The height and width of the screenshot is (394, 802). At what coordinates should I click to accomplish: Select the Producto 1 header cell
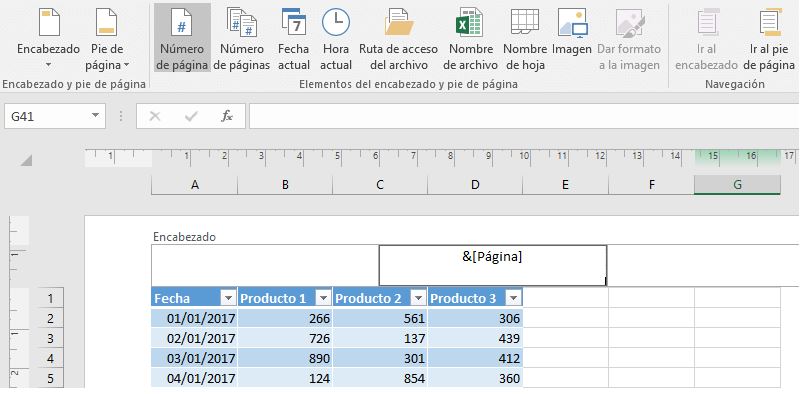point(285,298)
